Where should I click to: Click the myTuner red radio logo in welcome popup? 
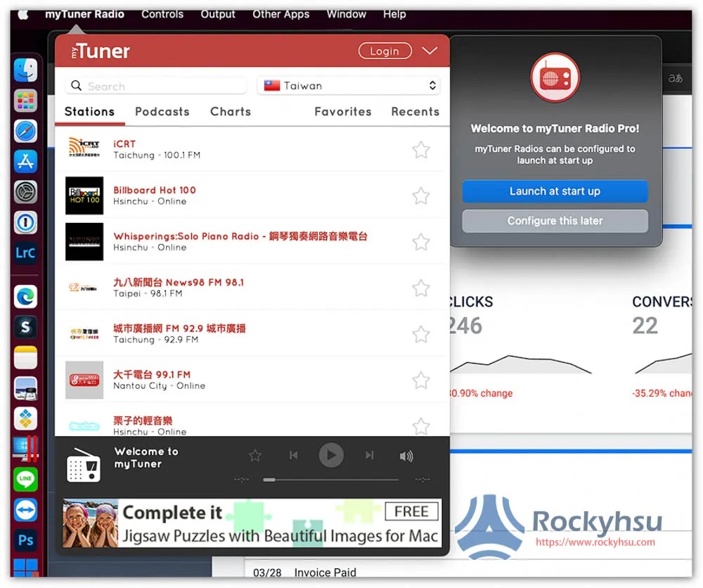point(555,77)
